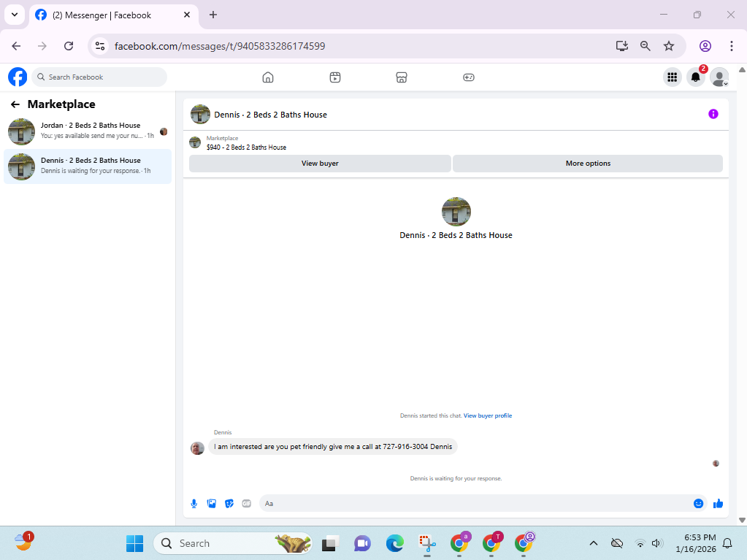Open the Jordan 2 Beds conversation
Screen dimensions: 747x560
click(x=88, y=131)
